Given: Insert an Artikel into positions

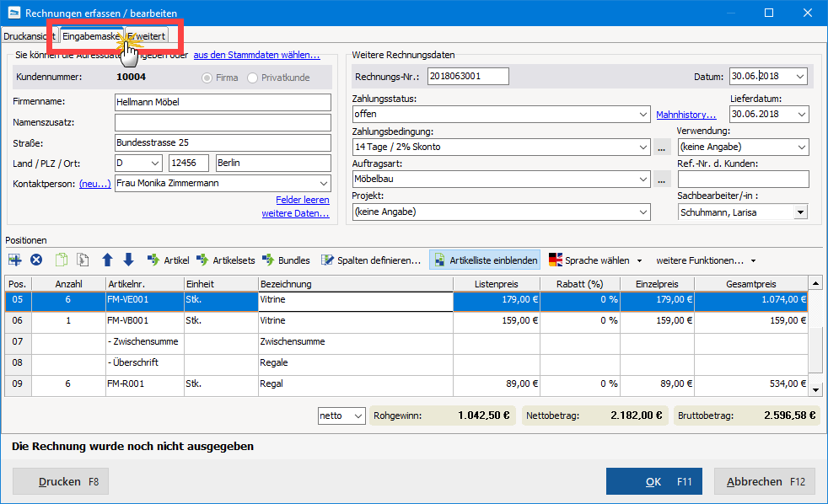Looking at the screenshot, I should pyautogui.click(x=168, y=260).
